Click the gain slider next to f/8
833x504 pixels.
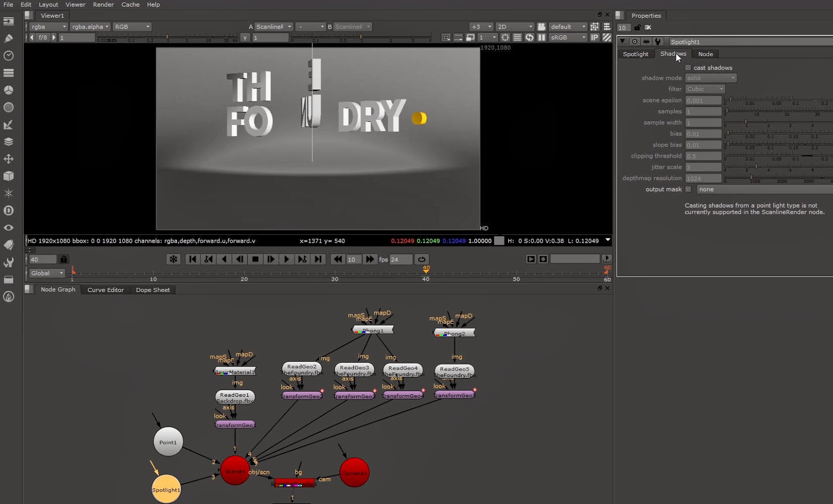167,38
